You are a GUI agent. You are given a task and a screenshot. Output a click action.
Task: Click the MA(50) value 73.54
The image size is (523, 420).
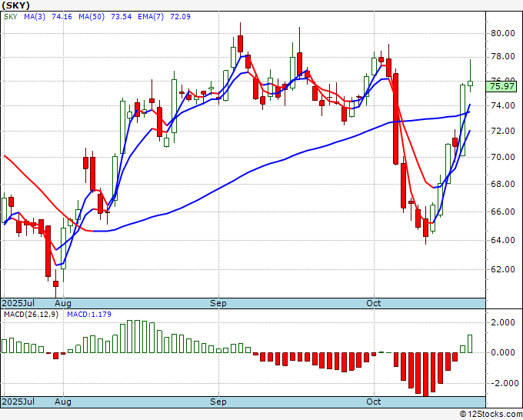[x=121, y=17]
